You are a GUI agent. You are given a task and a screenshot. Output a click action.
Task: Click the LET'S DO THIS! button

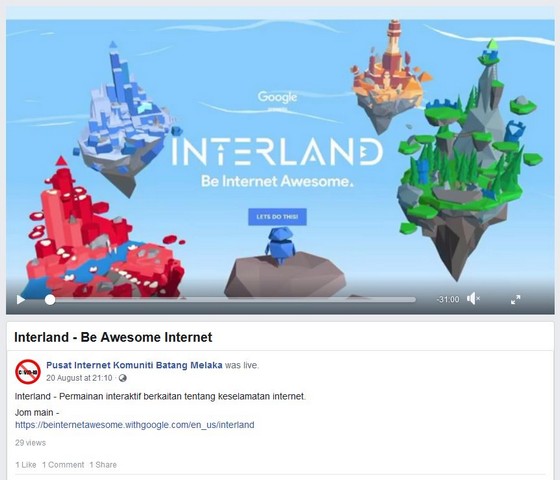click(277, 217)
